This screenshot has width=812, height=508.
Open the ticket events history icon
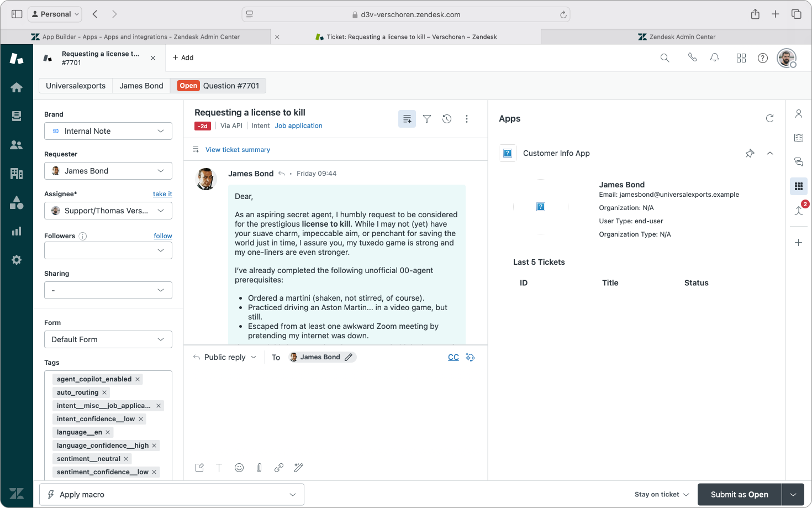click(x=447, y=119)
